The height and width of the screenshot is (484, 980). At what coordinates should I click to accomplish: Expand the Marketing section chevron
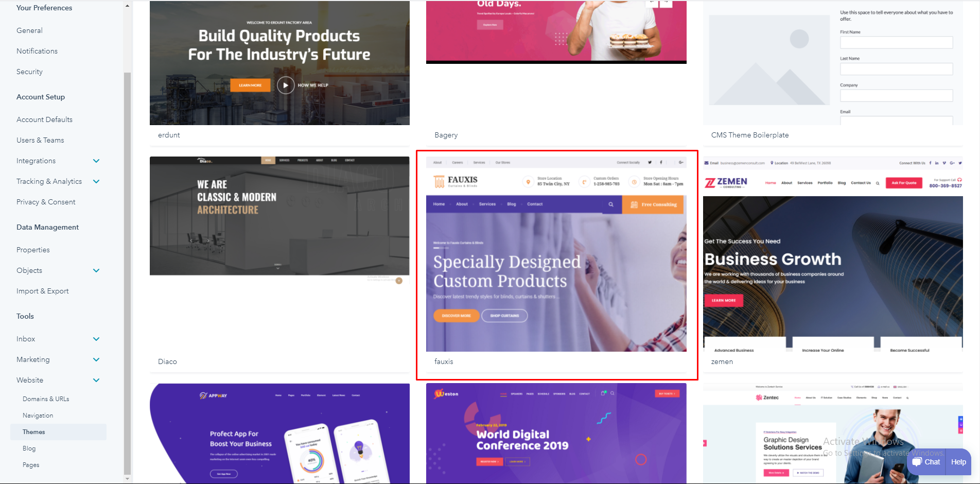(x=96, y=359)
